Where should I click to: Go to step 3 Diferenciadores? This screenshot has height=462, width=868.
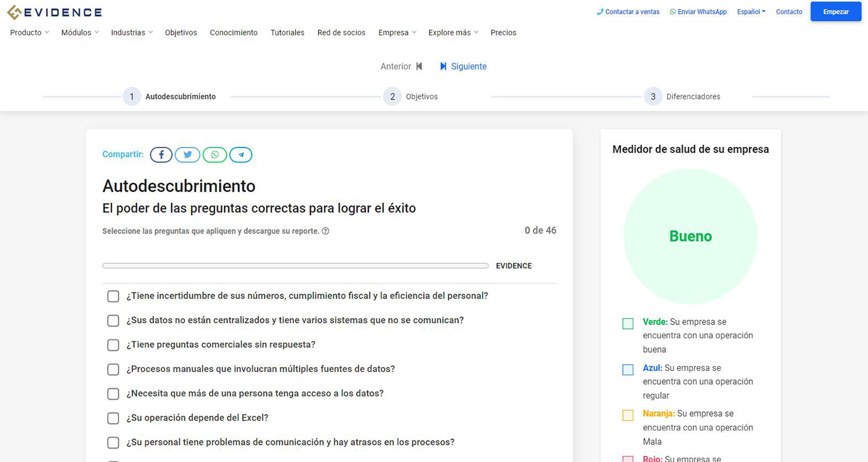(682, 97)
